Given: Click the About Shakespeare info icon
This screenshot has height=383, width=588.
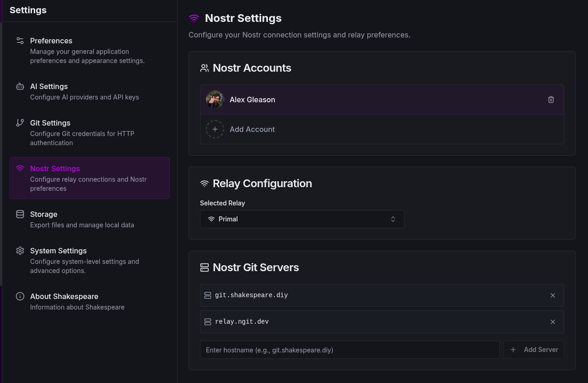Looking at the screenshot, I should (x=20, y=296).
